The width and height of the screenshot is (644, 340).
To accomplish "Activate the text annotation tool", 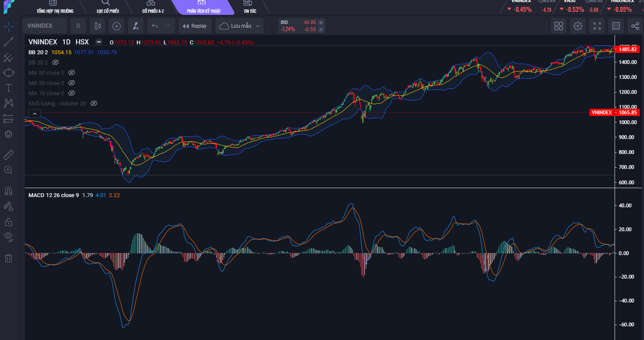I will 9,88.
